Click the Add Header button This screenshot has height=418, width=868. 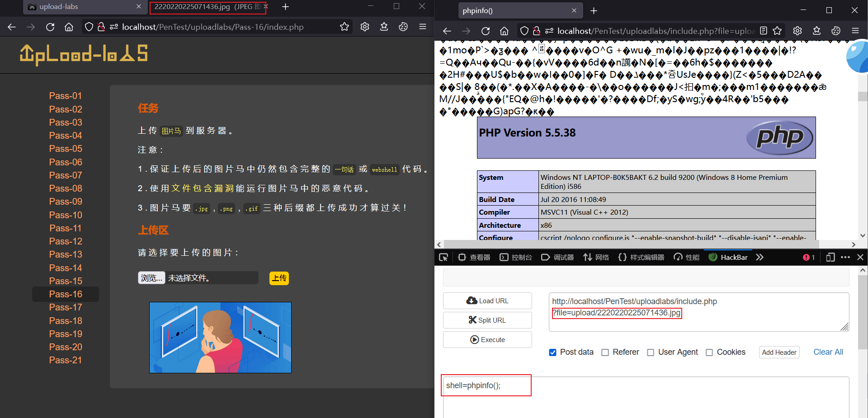779,352
